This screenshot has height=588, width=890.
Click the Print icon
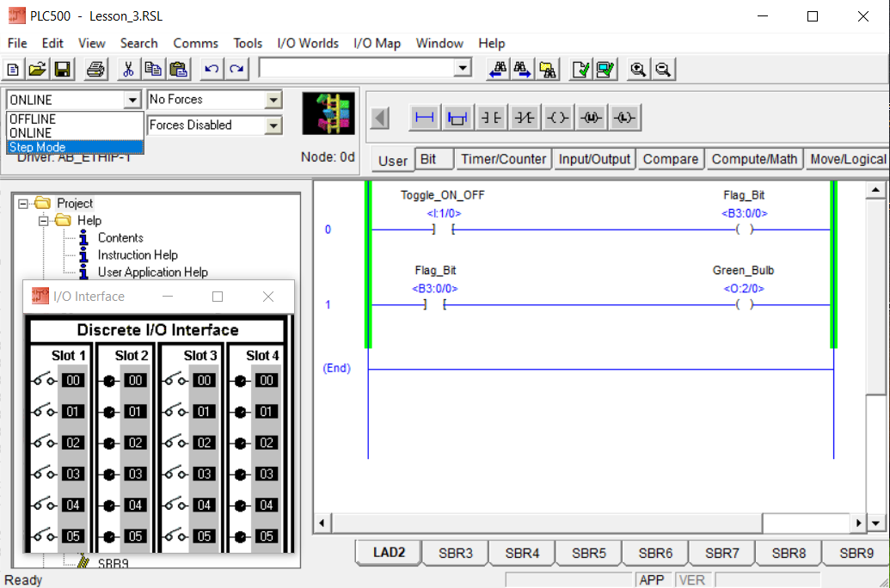[x=95, y=70]
